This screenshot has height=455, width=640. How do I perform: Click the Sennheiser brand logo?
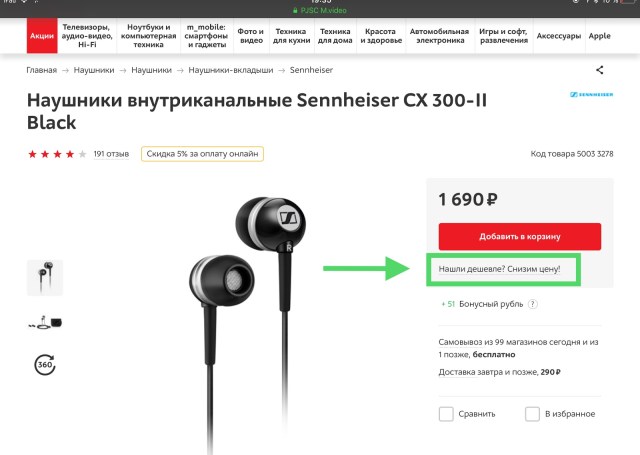pyautogui.click(x=591, y=95)
